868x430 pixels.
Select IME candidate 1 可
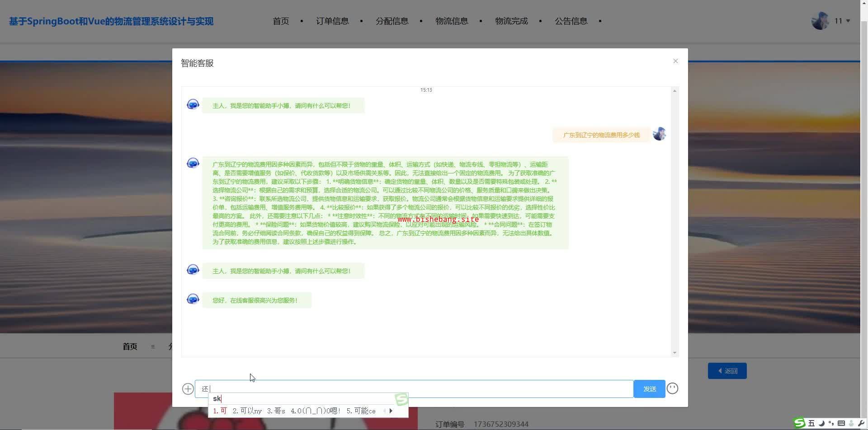[x=220, y=411]
